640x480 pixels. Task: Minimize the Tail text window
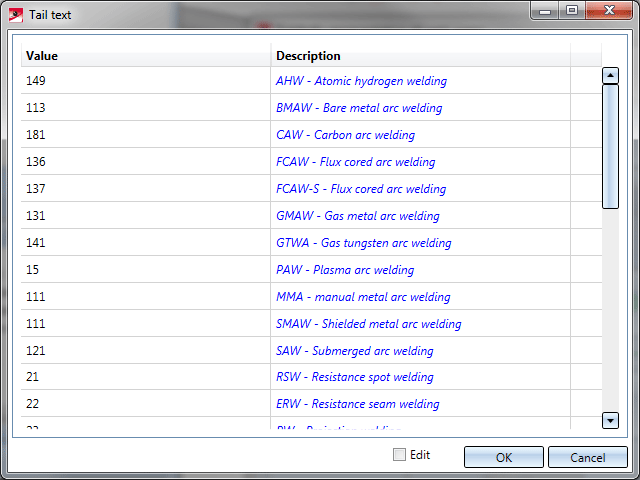pyautogui.click(x=545, y=11)
